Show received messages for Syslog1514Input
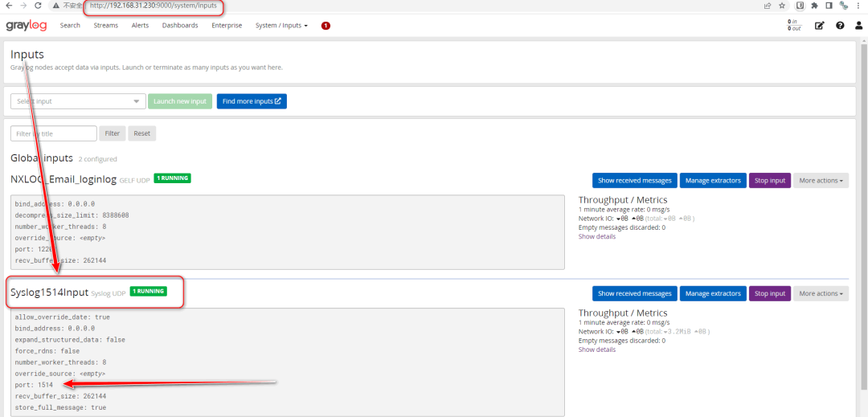 pos(635,293)
